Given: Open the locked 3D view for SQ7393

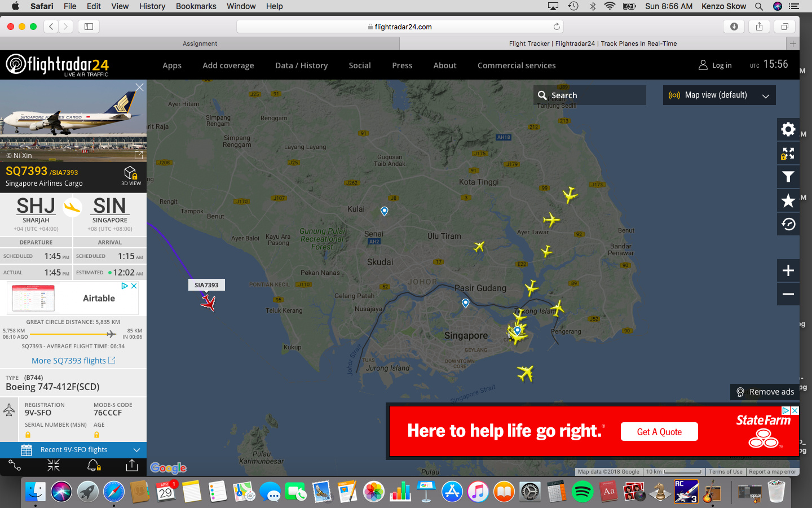Looking at the screenshot, I should [x=131, y=176].
